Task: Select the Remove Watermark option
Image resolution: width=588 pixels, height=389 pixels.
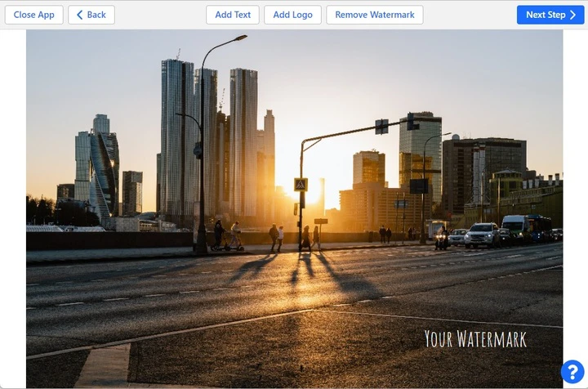Action: tap(375, 15)
